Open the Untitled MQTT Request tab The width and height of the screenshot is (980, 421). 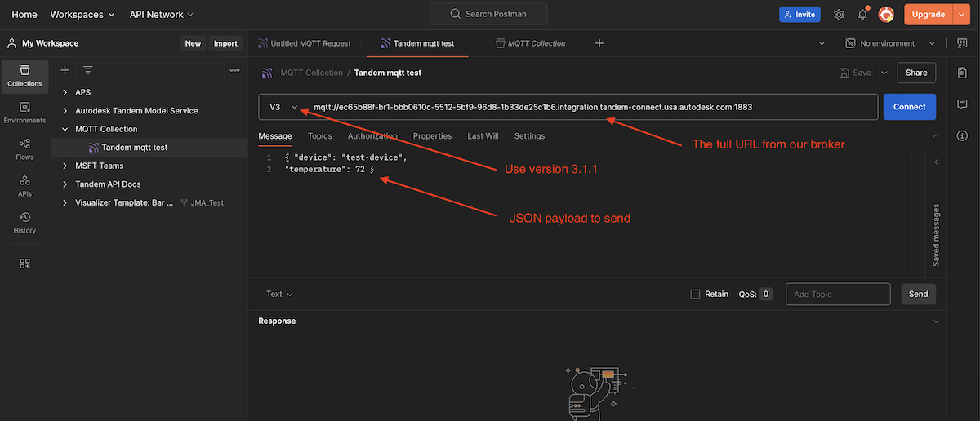[305, 43]
